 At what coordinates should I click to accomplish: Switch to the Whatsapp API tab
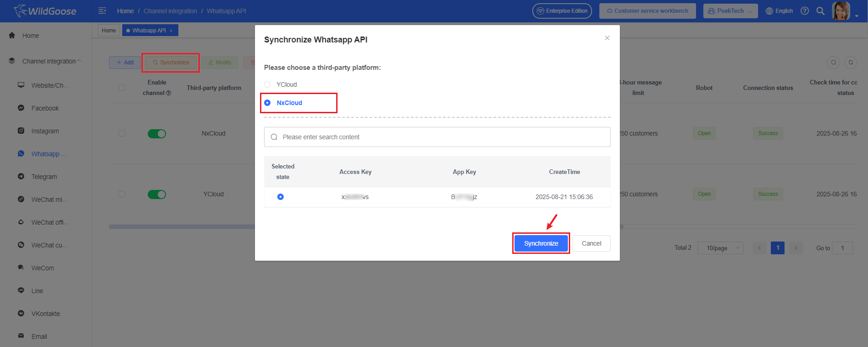pyautogui.click(x=150, y=30)
